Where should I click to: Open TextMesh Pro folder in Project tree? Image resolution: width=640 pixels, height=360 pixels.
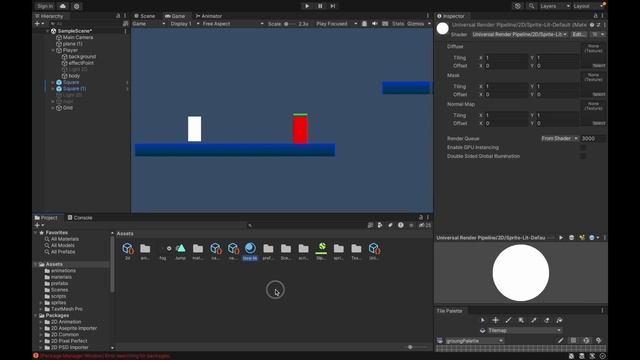pyautogui.click(x=67, y=309)
